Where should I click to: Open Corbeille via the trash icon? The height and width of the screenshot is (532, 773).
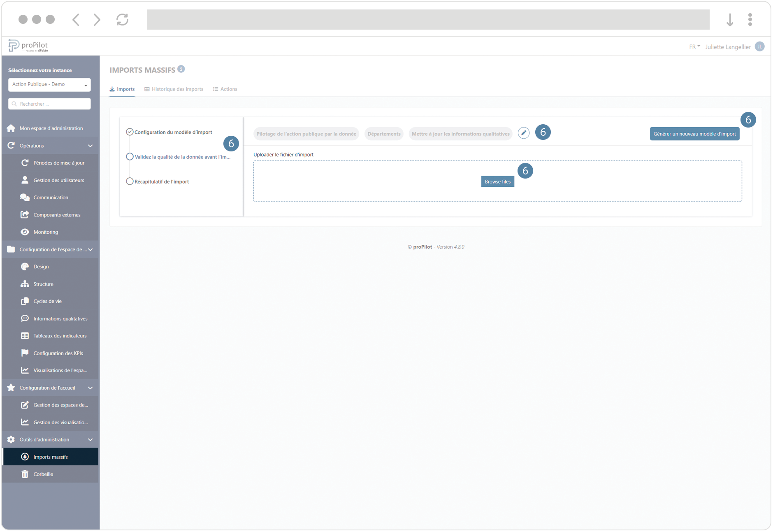[25, 474]
